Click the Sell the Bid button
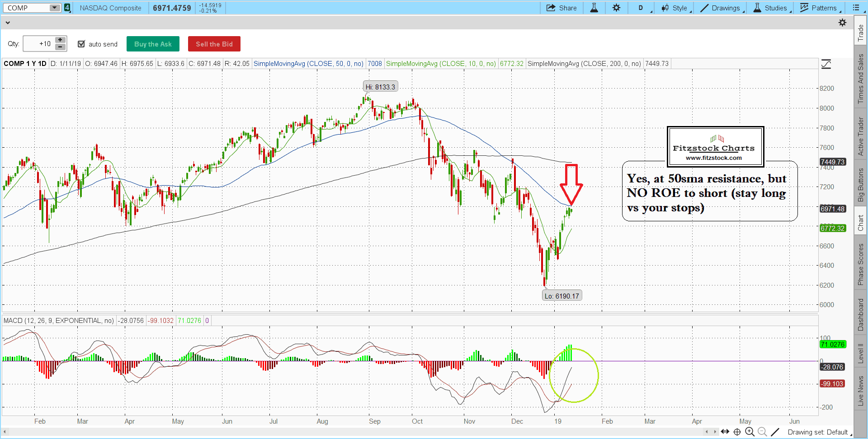 [x=214, y=44]
